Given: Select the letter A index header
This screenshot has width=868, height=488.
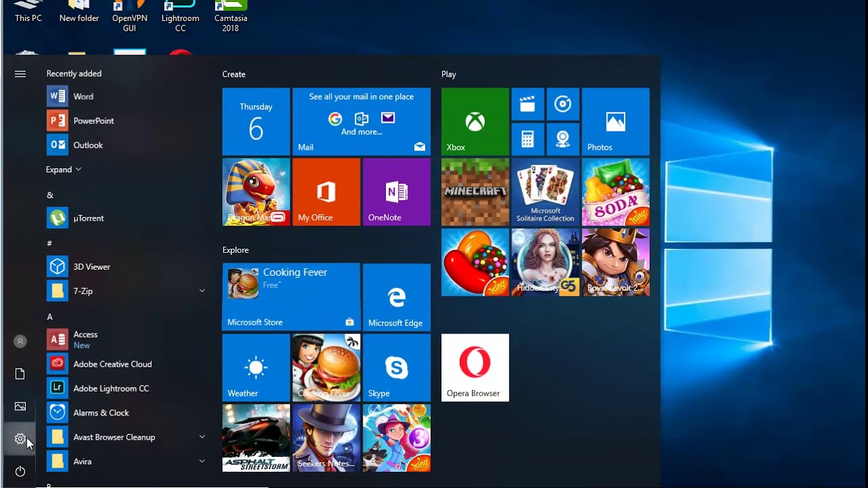Looking at the screenshot, I should point(50,317).
